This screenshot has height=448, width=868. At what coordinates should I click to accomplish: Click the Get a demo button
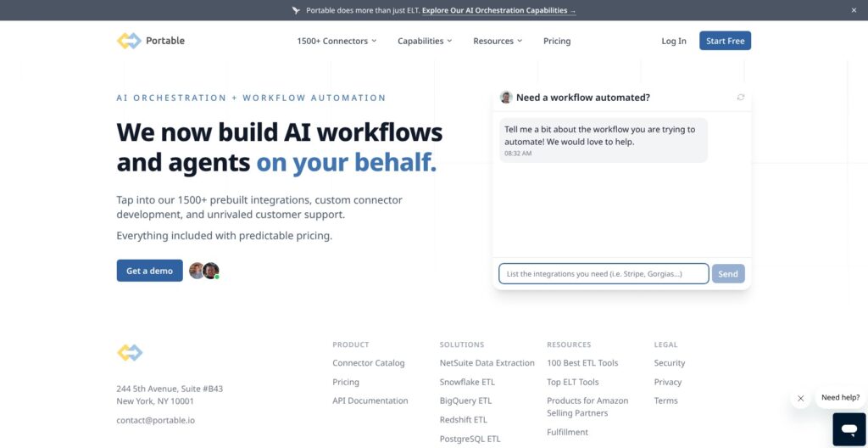coord(149,271)
